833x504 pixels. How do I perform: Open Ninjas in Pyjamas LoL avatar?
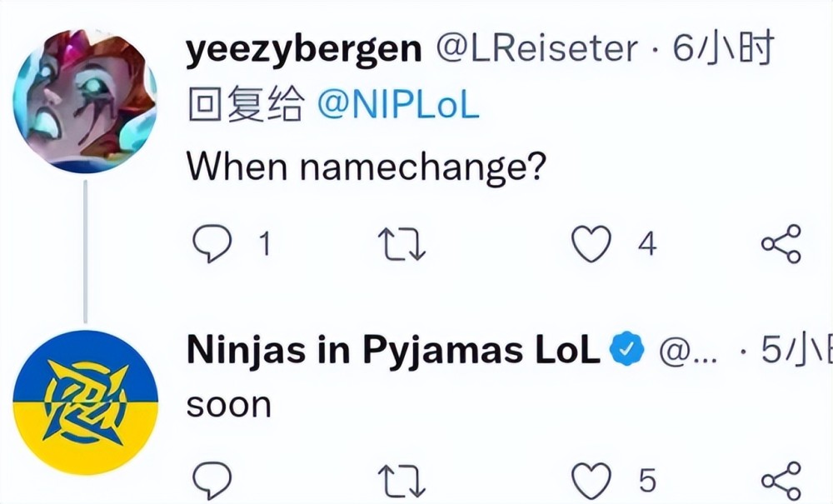point(86,402)
